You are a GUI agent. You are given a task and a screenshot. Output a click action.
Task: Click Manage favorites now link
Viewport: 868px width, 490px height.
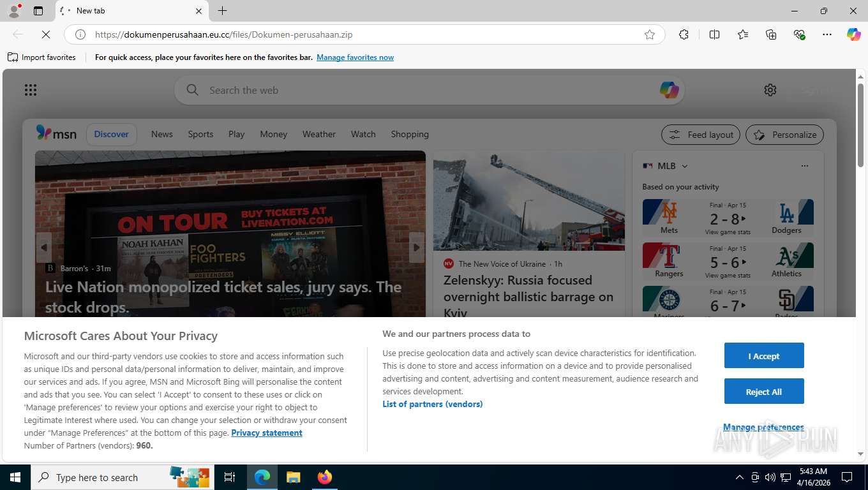[x=355, y=57]
